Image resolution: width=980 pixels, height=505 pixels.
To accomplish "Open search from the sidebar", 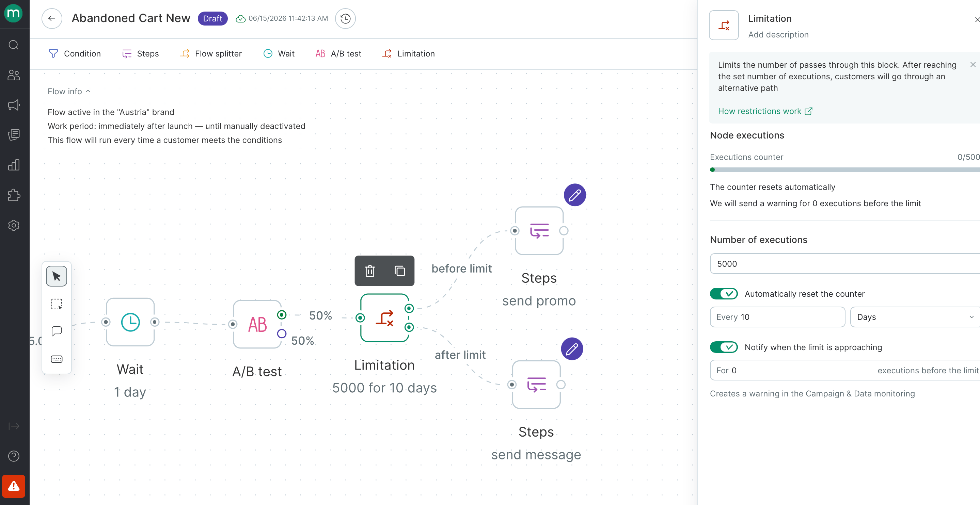I will pos(14,45).
